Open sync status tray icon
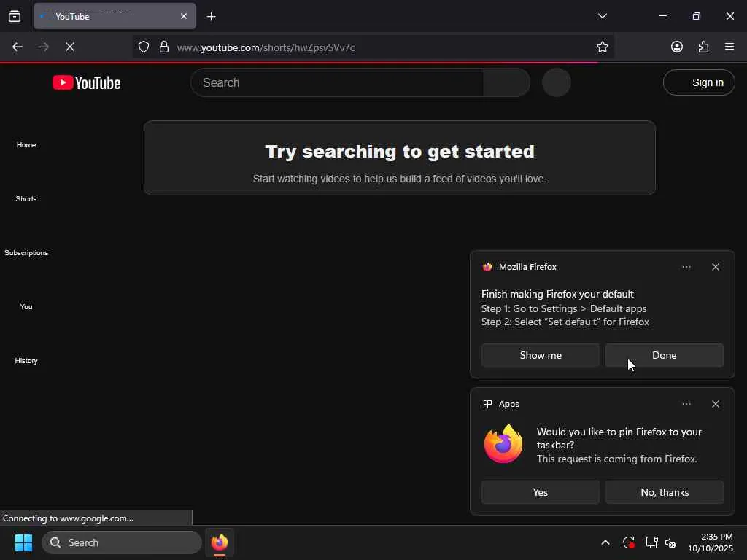The image size is (747, 560). (628, 542)
